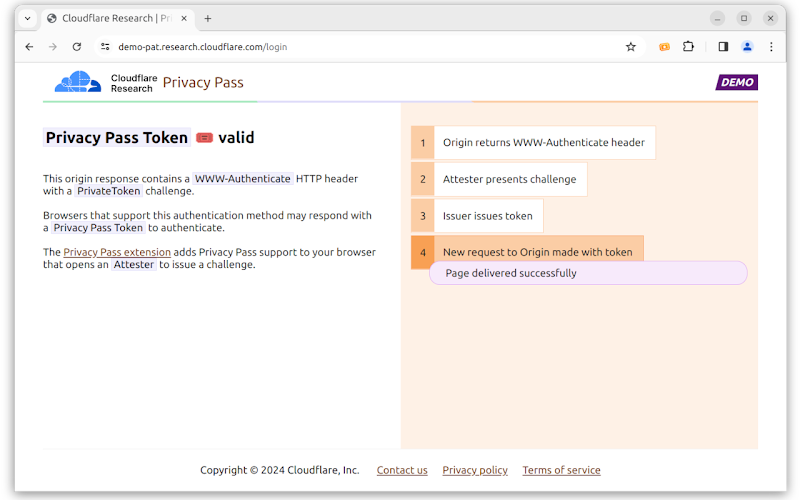This screenshot has height=500, width=800.
Task: Go back to previous page
Action: tap(29, 47)
